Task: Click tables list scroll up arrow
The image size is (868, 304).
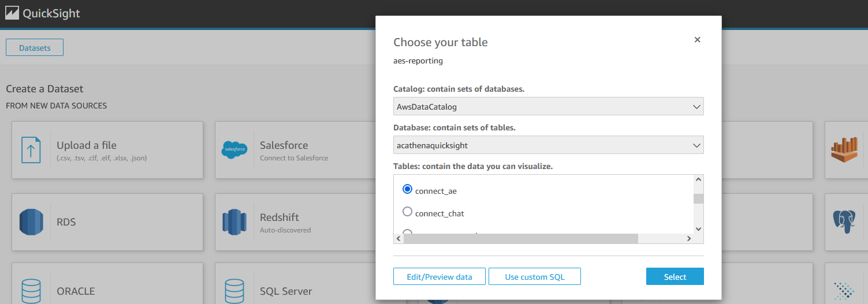Action: (698, 180)
